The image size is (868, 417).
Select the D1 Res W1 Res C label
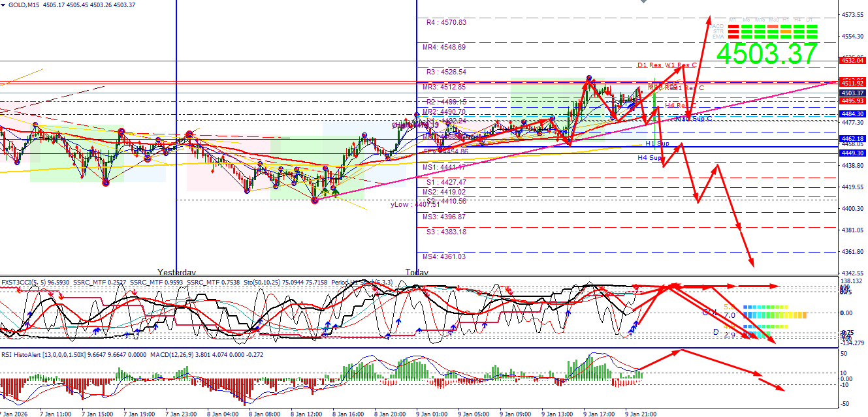coord(667,65)
